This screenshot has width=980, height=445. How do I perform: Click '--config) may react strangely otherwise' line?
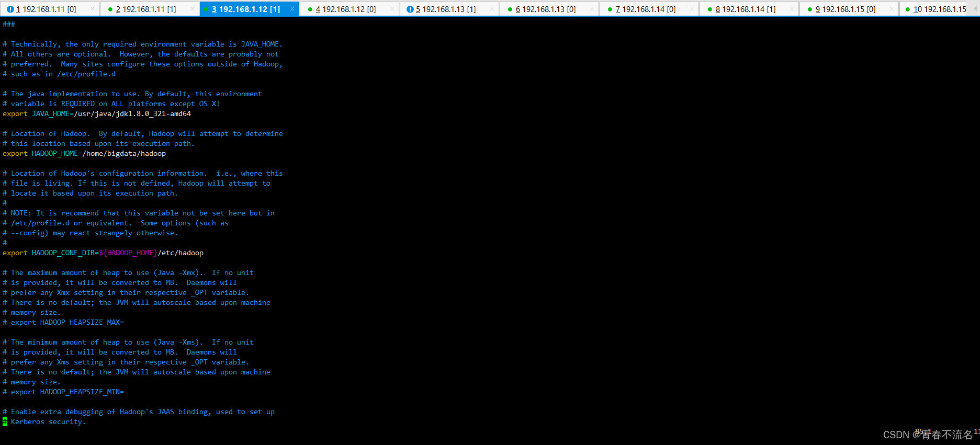[x=91, y=233]
